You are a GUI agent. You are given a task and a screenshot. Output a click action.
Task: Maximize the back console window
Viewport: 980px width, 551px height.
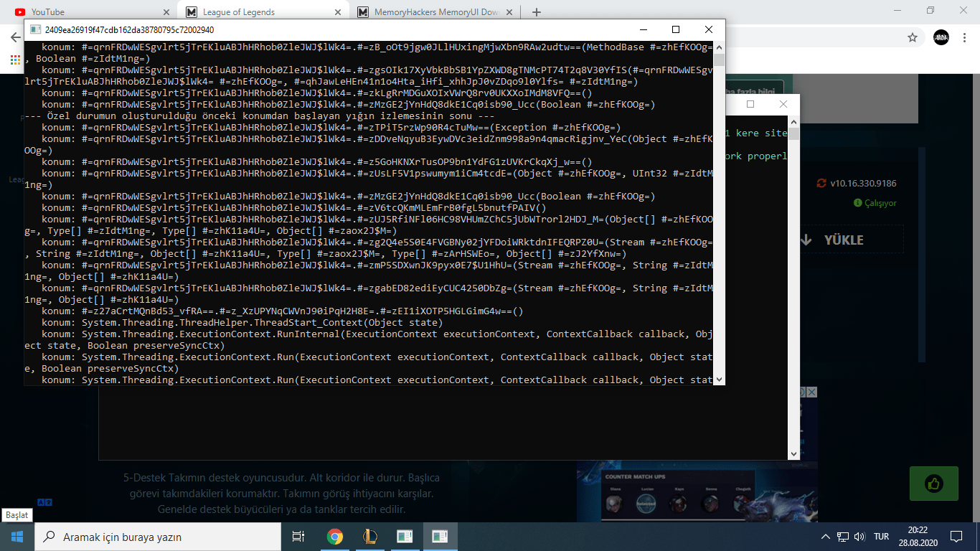click(x=750, y=104)
